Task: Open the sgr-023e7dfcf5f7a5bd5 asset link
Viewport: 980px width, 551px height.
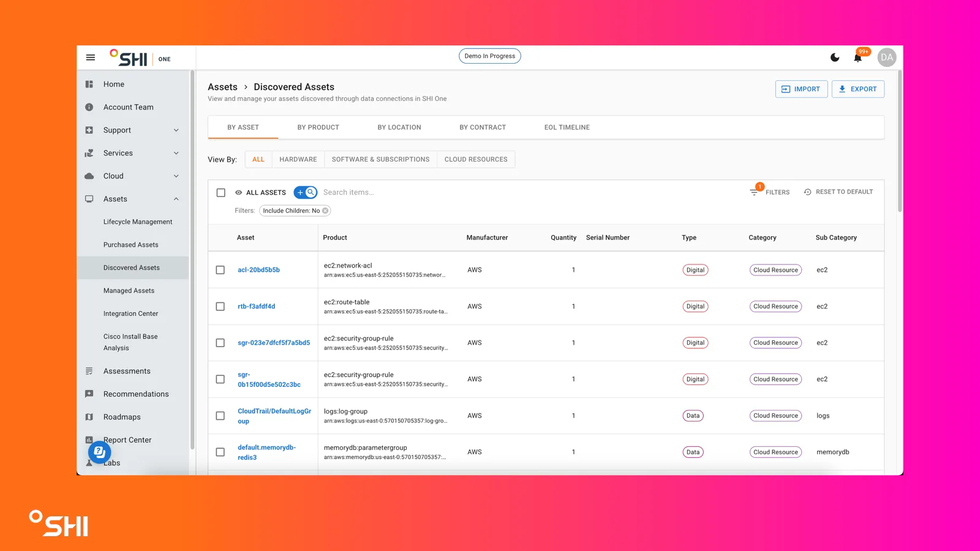Action: pyautogui.click(x=274, y=343)
